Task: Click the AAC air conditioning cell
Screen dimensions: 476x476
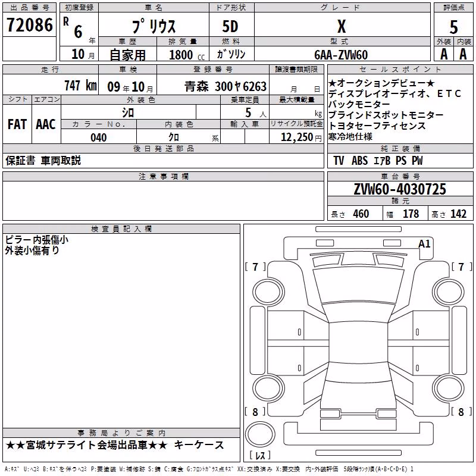Action: click(46, 124)
